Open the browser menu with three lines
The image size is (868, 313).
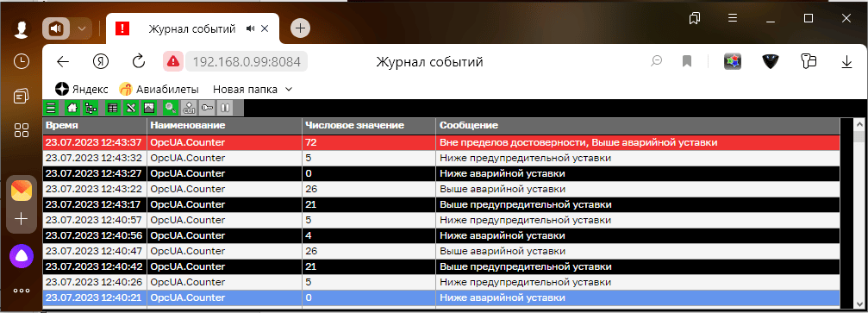[733, 18]
